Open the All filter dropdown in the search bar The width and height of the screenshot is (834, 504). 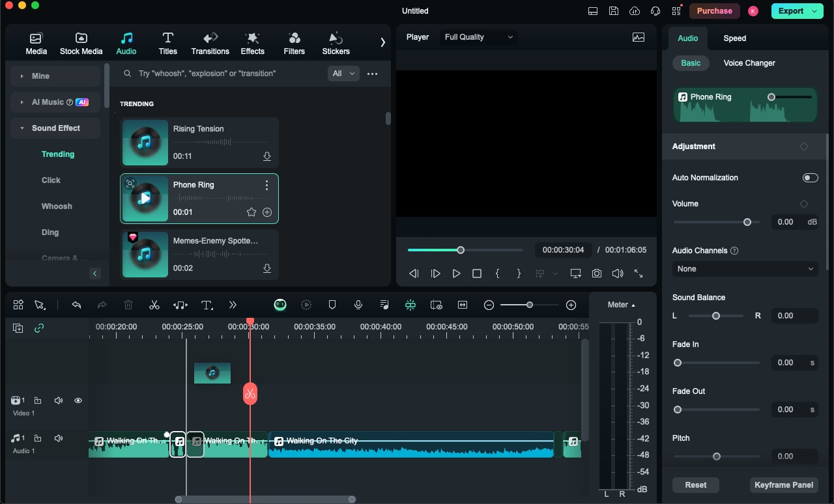point(343,74)
